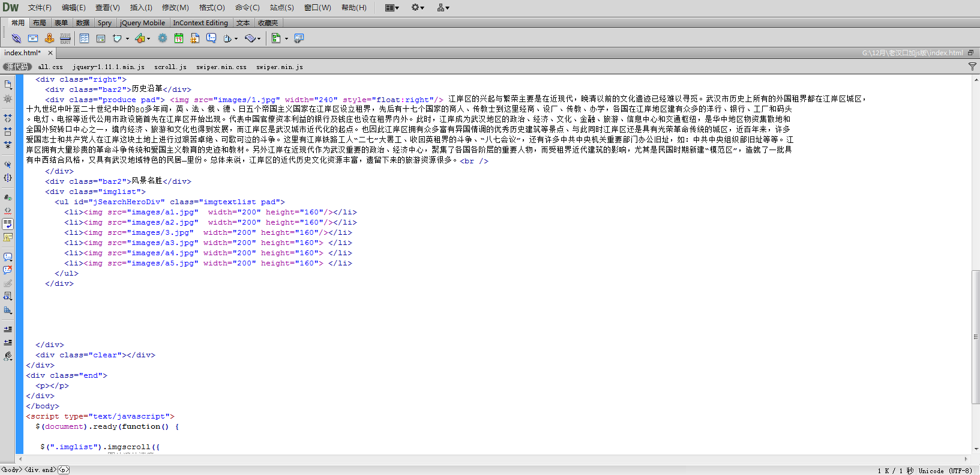Open related file scroll.js
Image resolution: width=980 pixels, height=475 pixels.
tap(170, 67)
